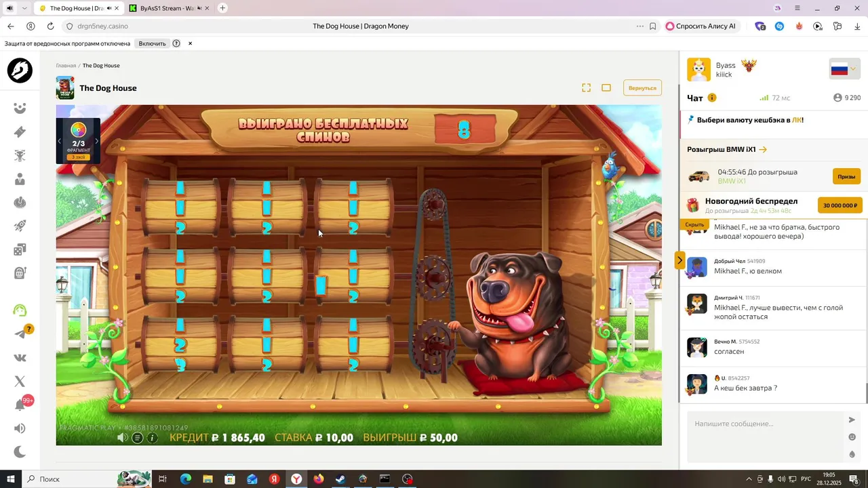The width and height of the screenshot is (868, 488).
Task: Toggle the site sound speaker in left sidebar
Action: [x=20, y=428]
